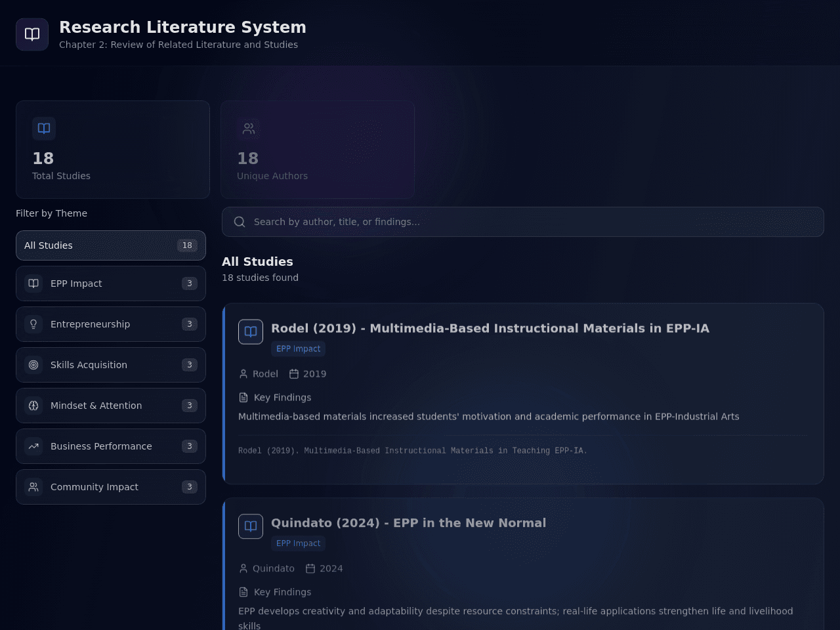Click the Chapter 2 subtitle text
Viewport: 840px width, 630px height.
pyautogui.click(x=178, y=45)
